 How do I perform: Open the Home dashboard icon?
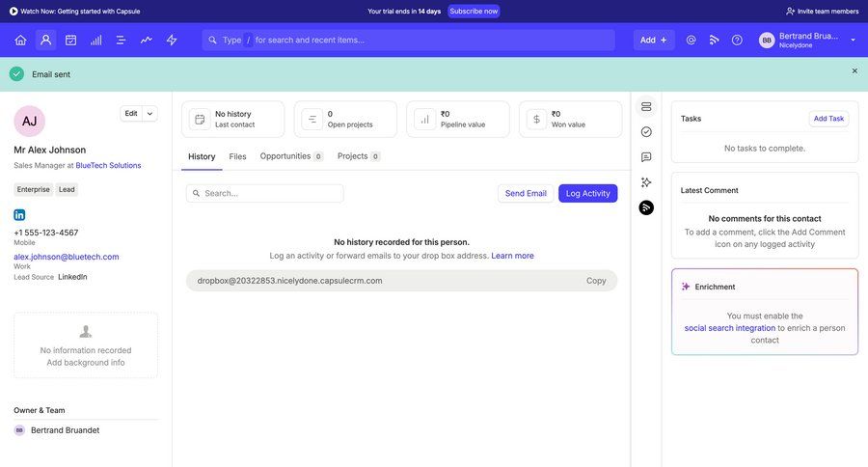pos(20,40)
